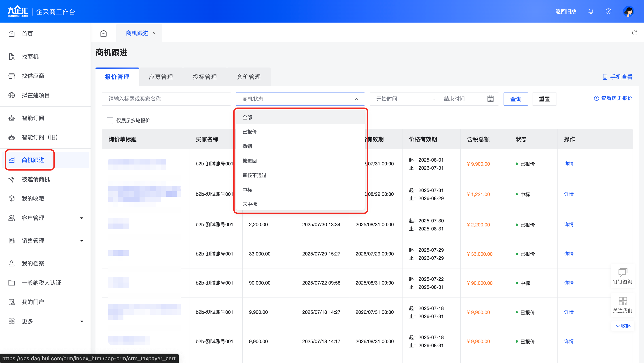
Task: Click the refresh icon at top right
Action: (x=635, y=33)
